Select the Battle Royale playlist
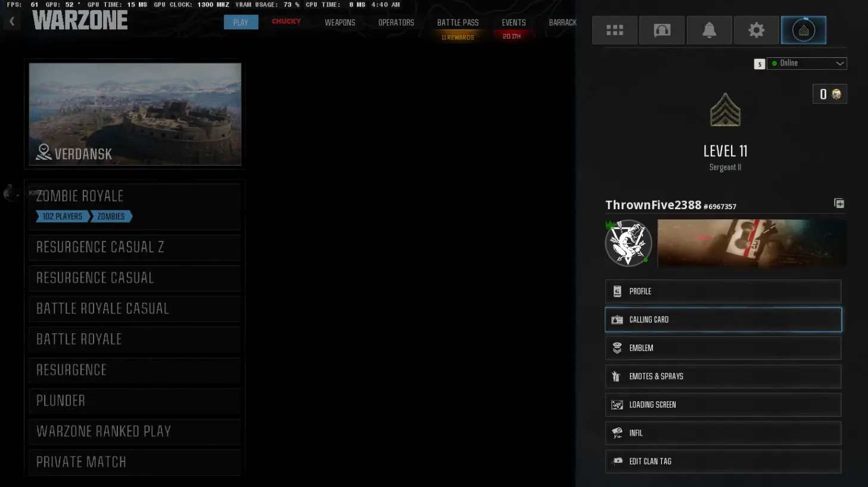This screenshot has width=868, height=487. [x=135, y=340]
